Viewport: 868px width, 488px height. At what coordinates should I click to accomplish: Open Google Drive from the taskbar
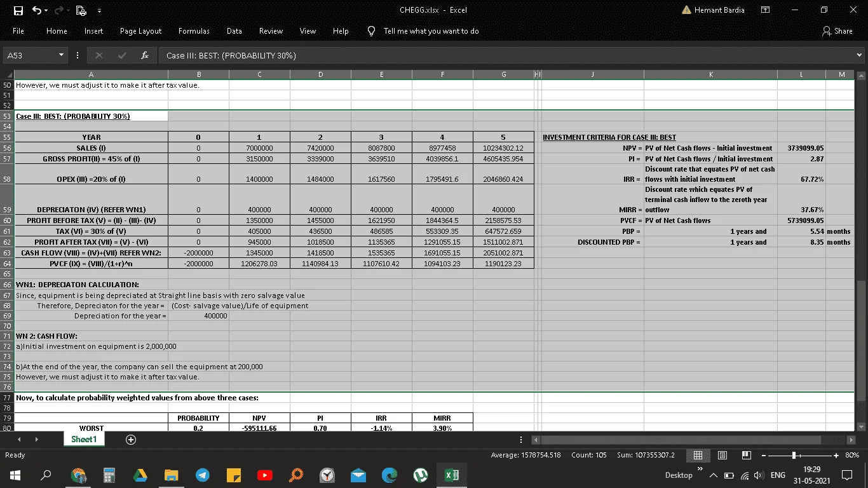[140, 475]
